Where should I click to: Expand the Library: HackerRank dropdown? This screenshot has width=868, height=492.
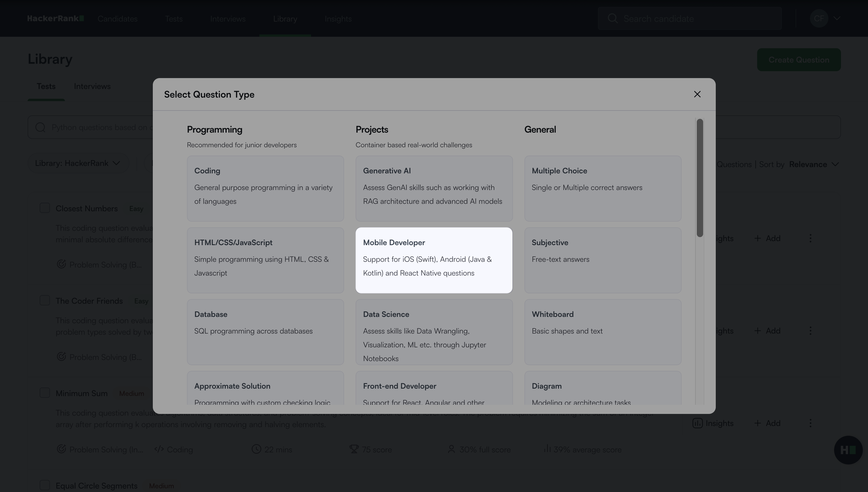[78, 164]
